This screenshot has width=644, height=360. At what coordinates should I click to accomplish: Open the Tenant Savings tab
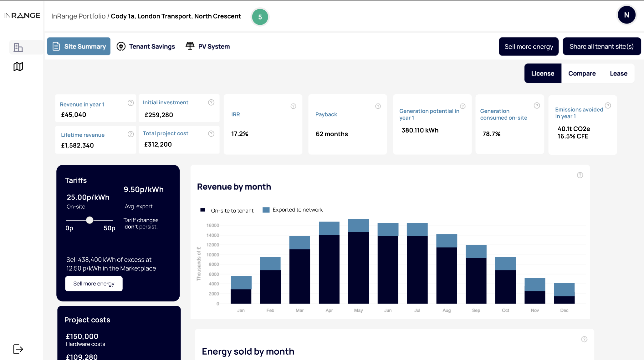point(146,46)
